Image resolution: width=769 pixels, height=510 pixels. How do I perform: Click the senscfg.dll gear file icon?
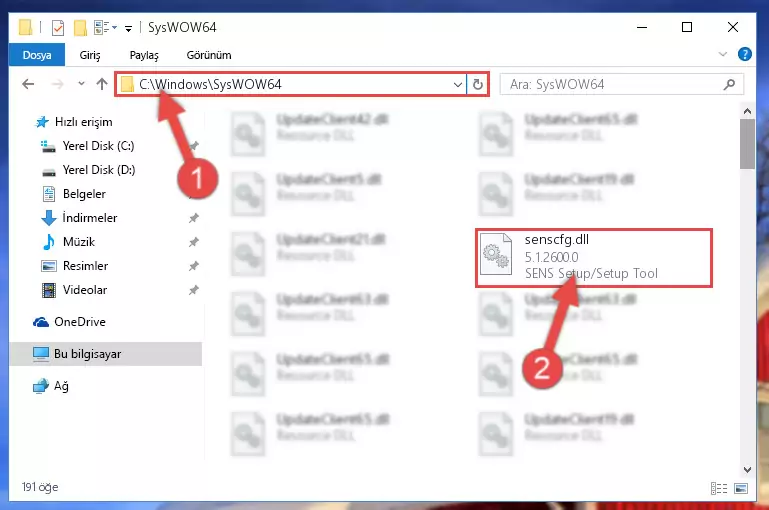(x=496, y=254)
